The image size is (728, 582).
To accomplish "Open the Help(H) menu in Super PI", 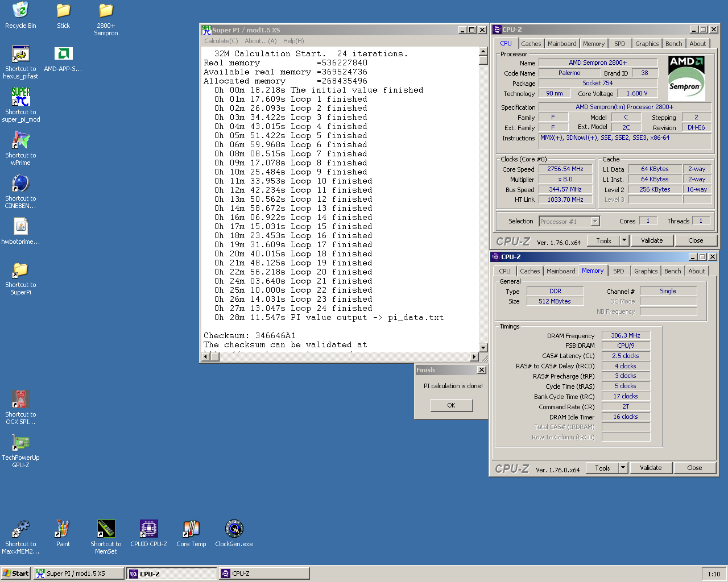I will point(293,41).
